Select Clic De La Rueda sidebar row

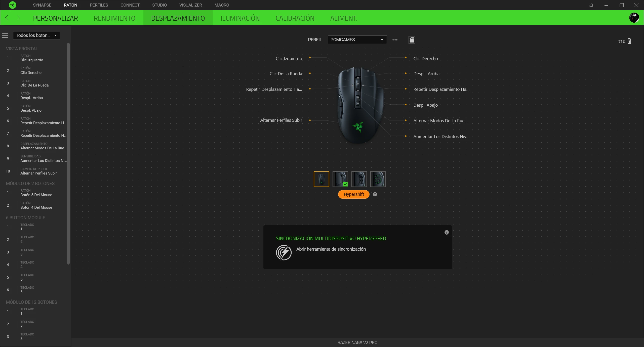coord(34,83)
